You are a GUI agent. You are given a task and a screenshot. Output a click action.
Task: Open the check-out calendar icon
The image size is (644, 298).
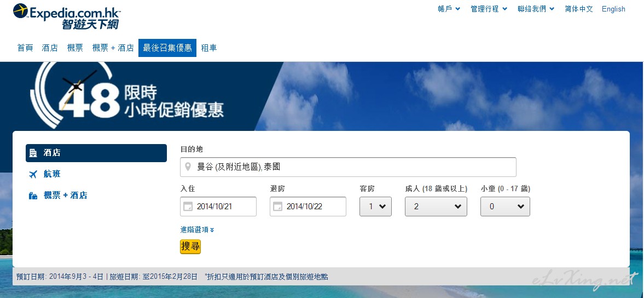(x=277, y=207)
